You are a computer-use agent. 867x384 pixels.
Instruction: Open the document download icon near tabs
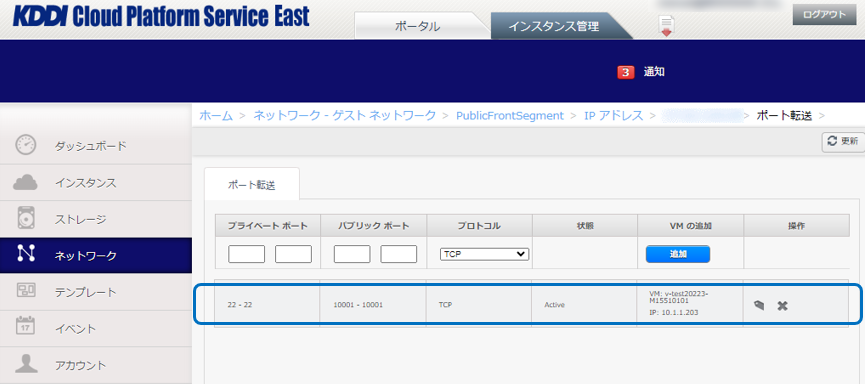[667, 26]
